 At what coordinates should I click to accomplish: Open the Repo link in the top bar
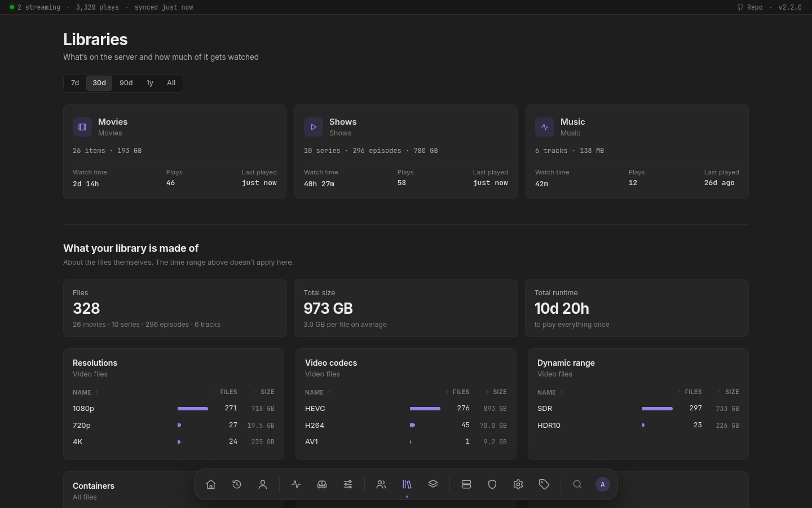pyautogui.click(x=750, y=7)
